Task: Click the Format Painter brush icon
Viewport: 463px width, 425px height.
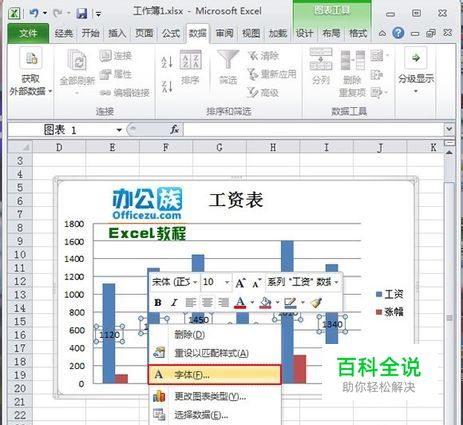Action: click(x=316, y=302)
